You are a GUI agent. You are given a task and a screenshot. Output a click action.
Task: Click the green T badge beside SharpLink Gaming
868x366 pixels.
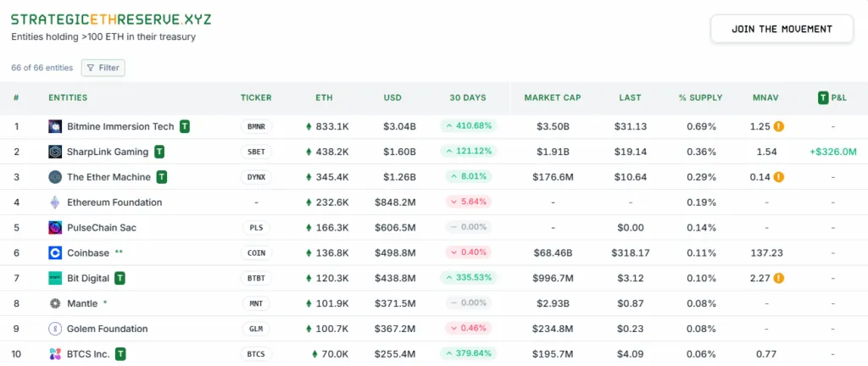[159, 152]
